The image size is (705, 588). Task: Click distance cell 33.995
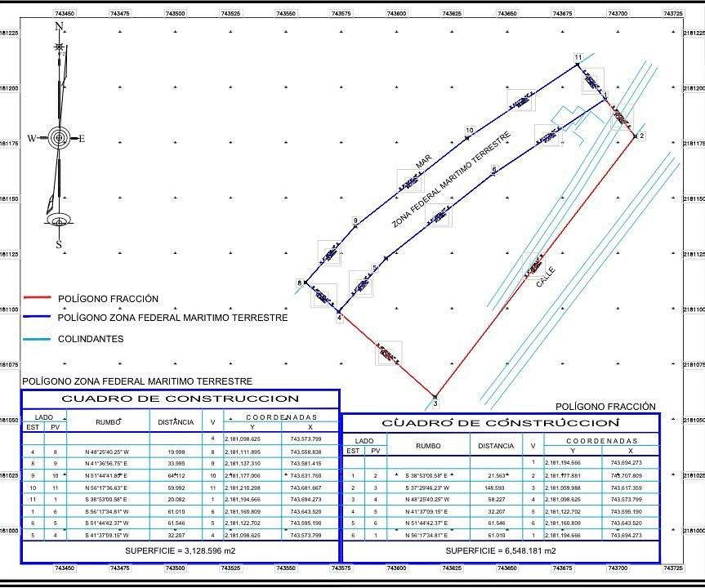tap(176, 464)
